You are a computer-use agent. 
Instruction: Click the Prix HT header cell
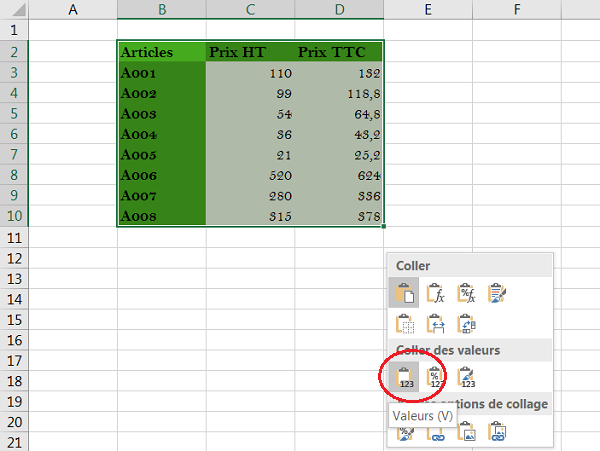click(x=250, y=51)
